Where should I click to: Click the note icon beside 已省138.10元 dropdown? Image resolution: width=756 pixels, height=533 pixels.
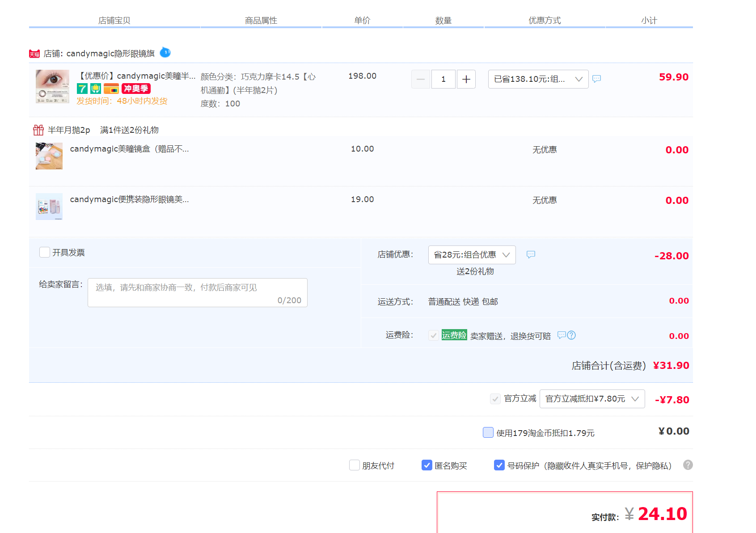pyautogui.click(x=596, y=79)
